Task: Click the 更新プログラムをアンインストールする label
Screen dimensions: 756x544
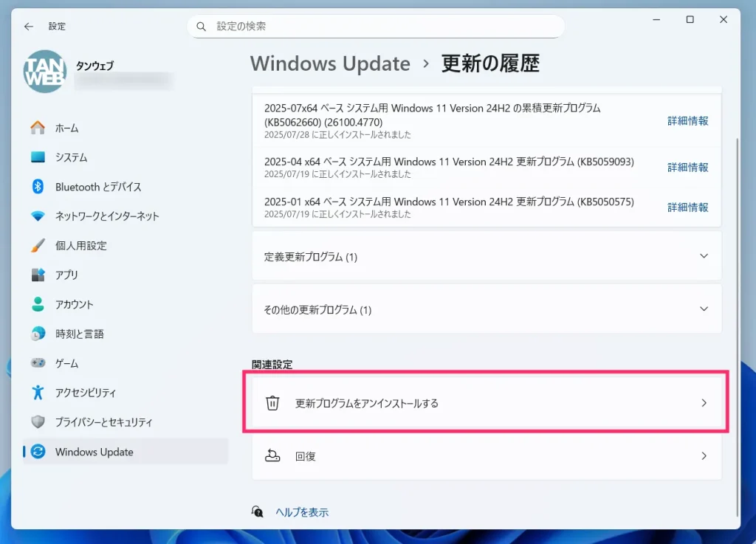Action: (367, 403)
